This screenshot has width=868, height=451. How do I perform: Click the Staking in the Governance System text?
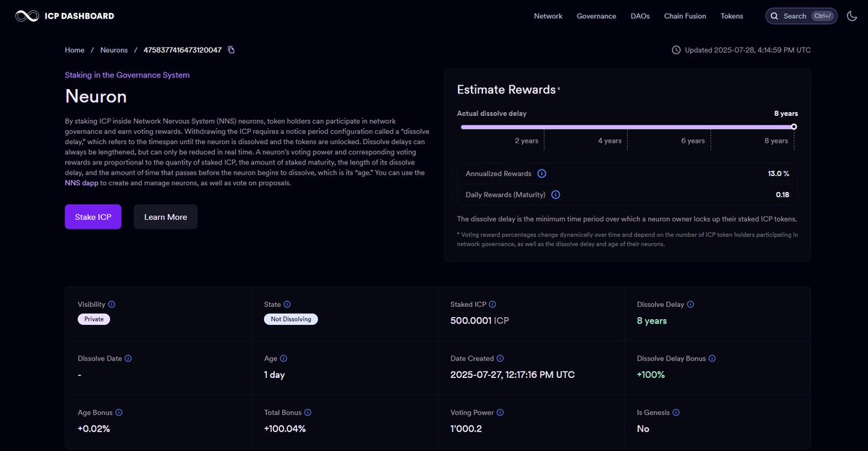[127, 75]
